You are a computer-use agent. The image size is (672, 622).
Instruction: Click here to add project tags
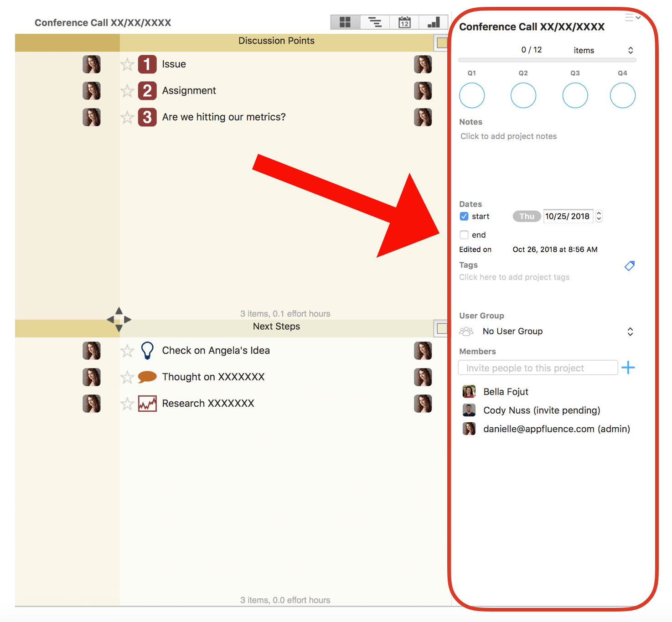point(514,277)
